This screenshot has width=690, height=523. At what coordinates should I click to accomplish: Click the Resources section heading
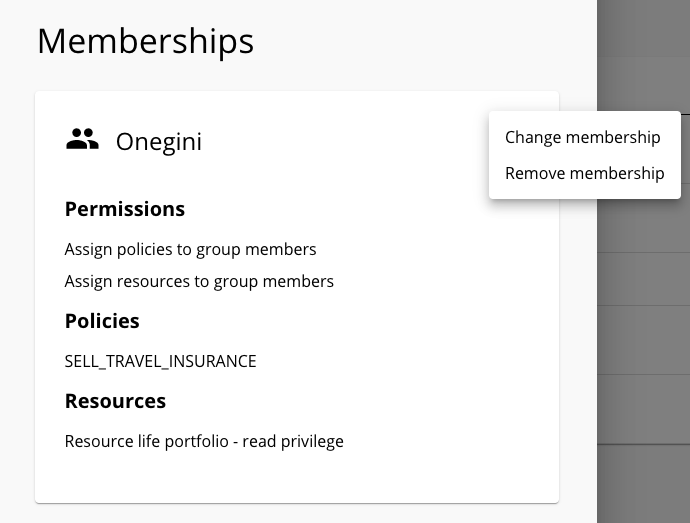click(x=115, y=401)
